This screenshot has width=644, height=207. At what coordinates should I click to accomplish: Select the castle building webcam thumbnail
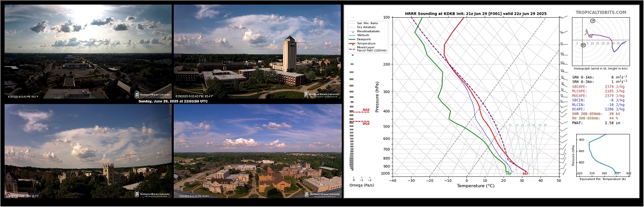(x=88, y=151)
